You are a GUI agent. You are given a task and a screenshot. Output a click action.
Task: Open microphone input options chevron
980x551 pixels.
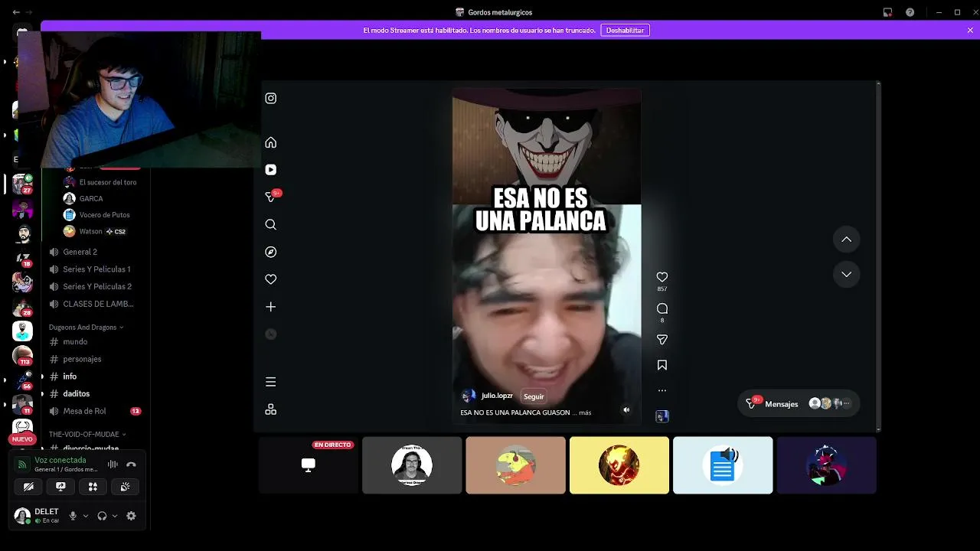pos(85,516)
